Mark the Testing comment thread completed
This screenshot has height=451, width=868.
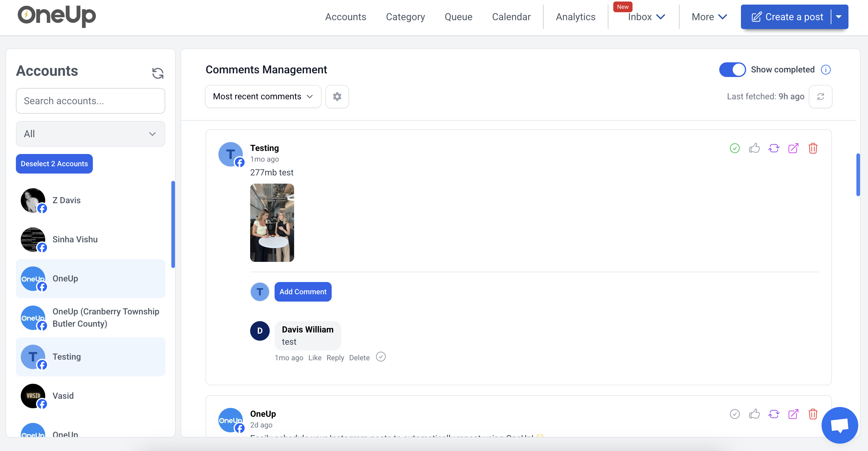(x=735, y=148)
